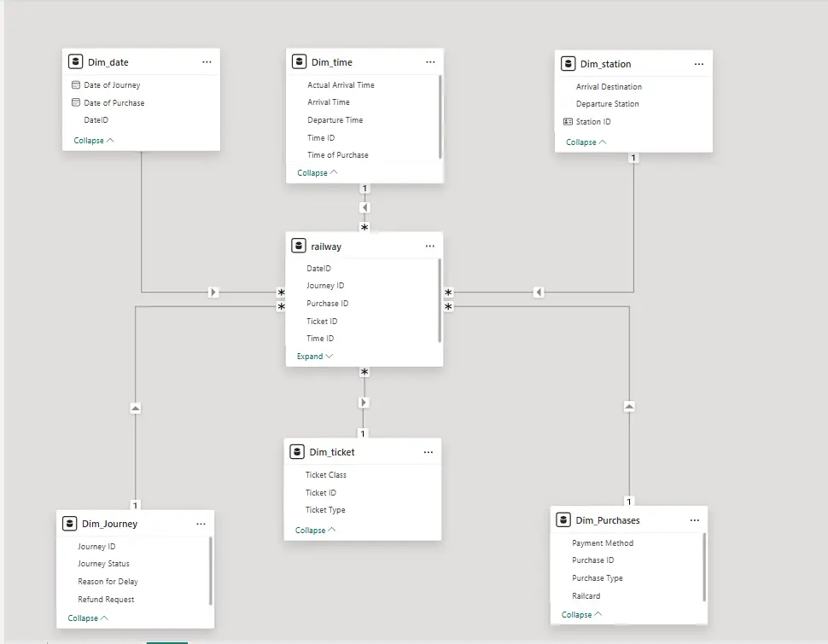828x644 pixels.
Task: Click the Station ID key field icon
Action: click(x=569, y=122)
